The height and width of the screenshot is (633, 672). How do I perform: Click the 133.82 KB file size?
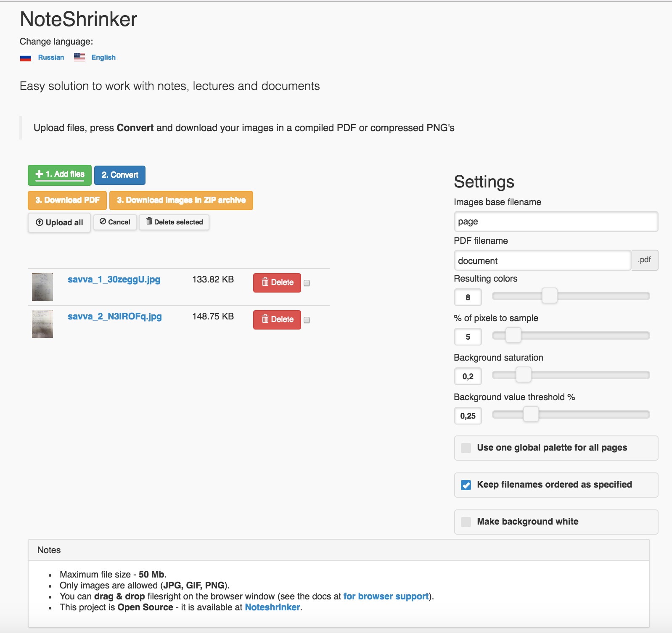click(213, 280)
